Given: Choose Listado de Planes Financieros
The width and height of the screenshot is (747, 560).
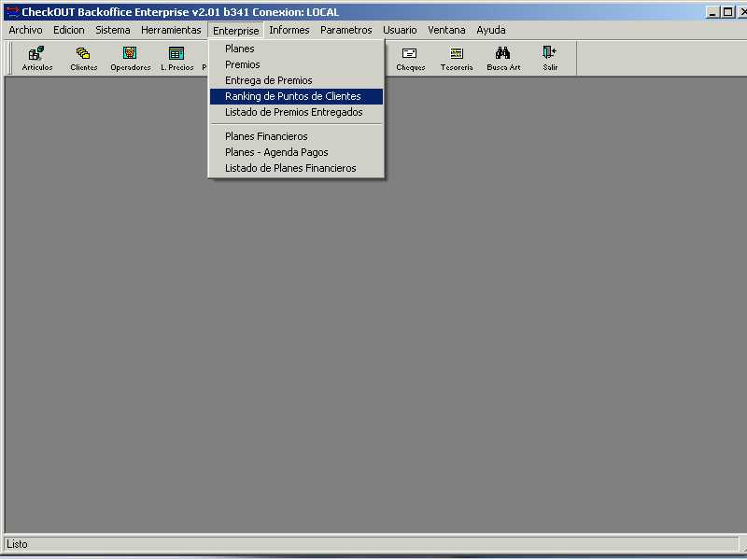Looking at the screenshot, I should pos(296,168).
